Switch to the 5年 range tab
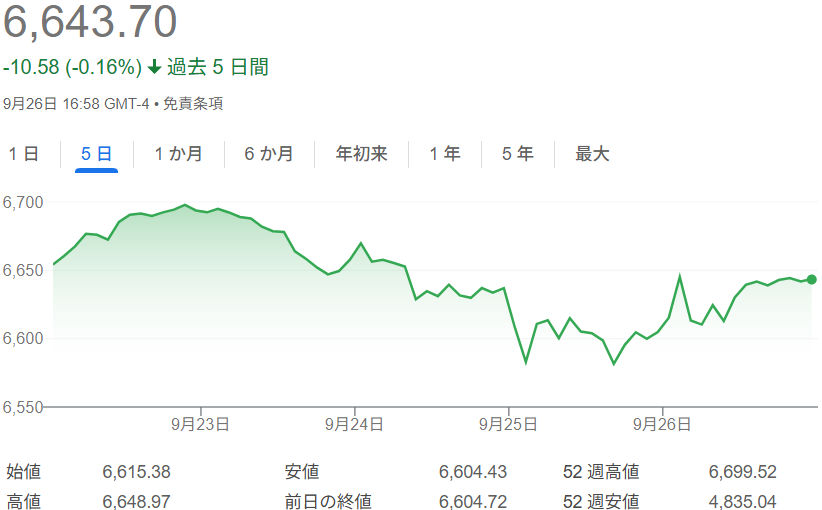 pos(517,154)
